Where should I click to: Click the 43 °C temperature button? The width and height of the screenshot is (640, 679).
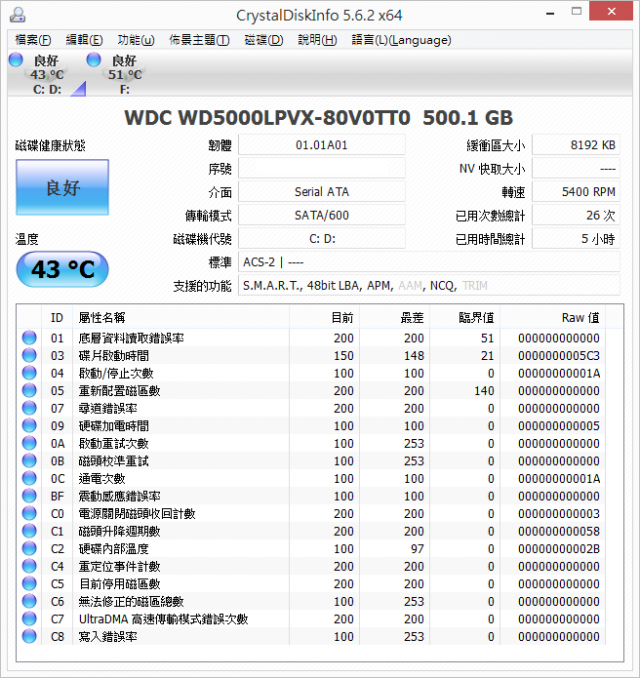tap(62, 269)
